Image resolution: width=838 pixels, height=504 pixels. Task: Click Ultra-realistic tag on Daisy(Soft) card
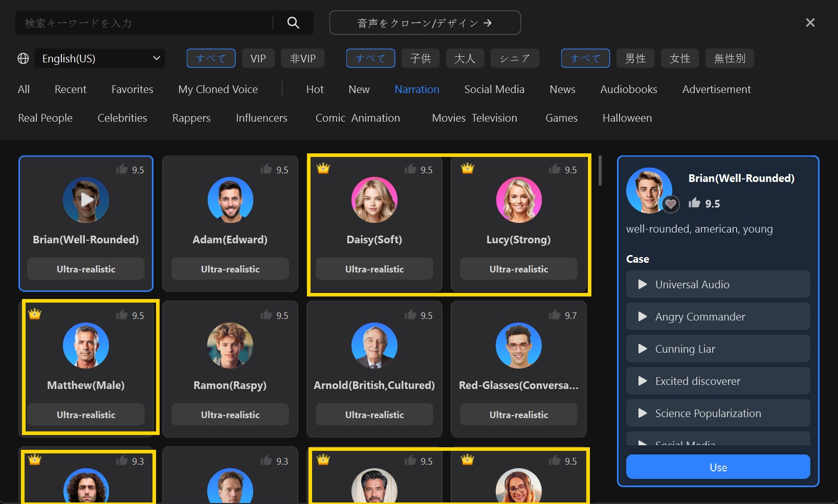374,269
